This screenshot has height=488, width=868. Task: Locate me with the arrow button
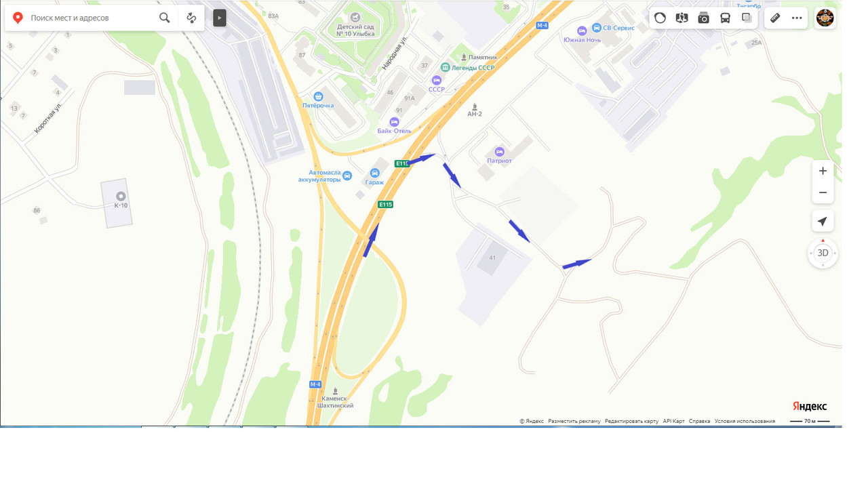(823, 221)
